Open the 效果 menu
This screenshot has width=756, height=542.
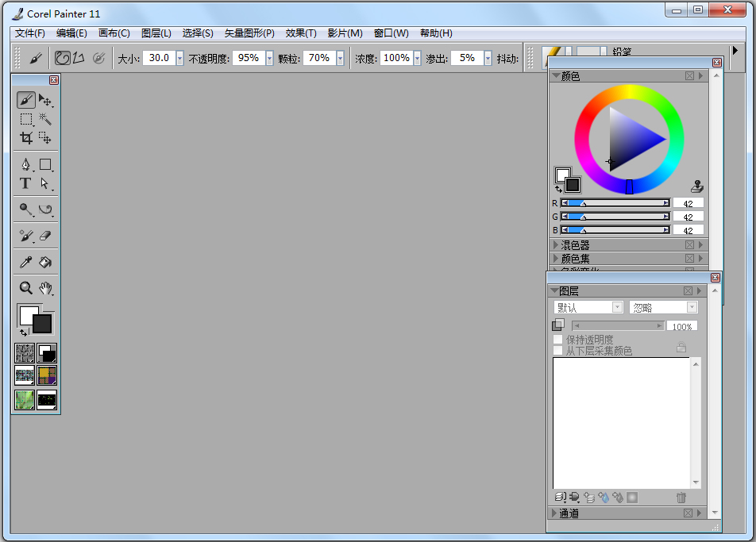[300, 33]
